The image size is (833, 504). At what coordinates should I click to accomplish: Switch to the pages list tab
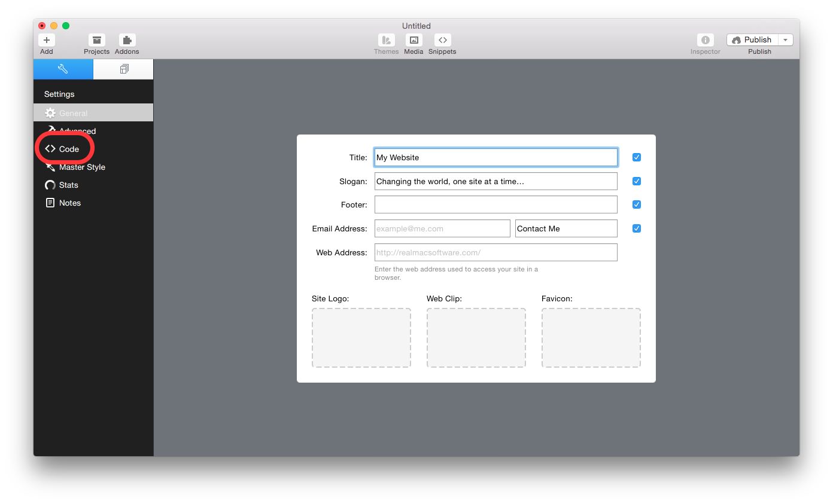(124, 69)
